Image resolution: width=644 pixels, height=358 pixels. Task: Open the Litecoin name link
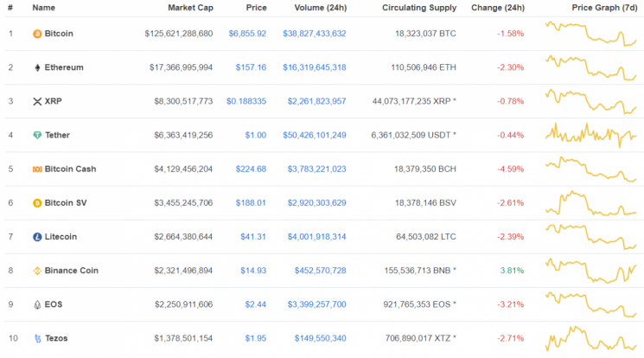(x=61, y=237)
